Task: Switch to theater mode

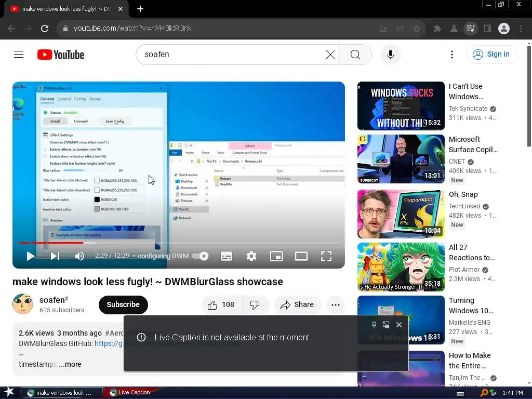Action: [301, 256]
